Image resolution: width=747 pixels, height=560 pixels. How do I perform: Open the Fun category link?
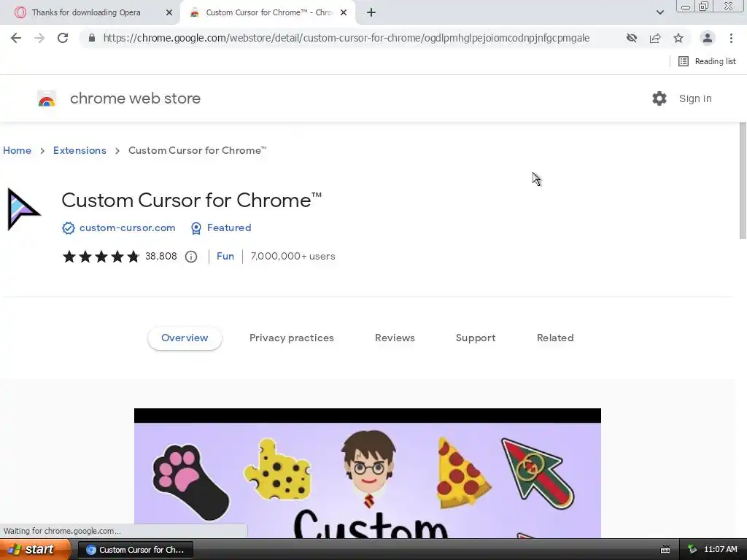225,256
